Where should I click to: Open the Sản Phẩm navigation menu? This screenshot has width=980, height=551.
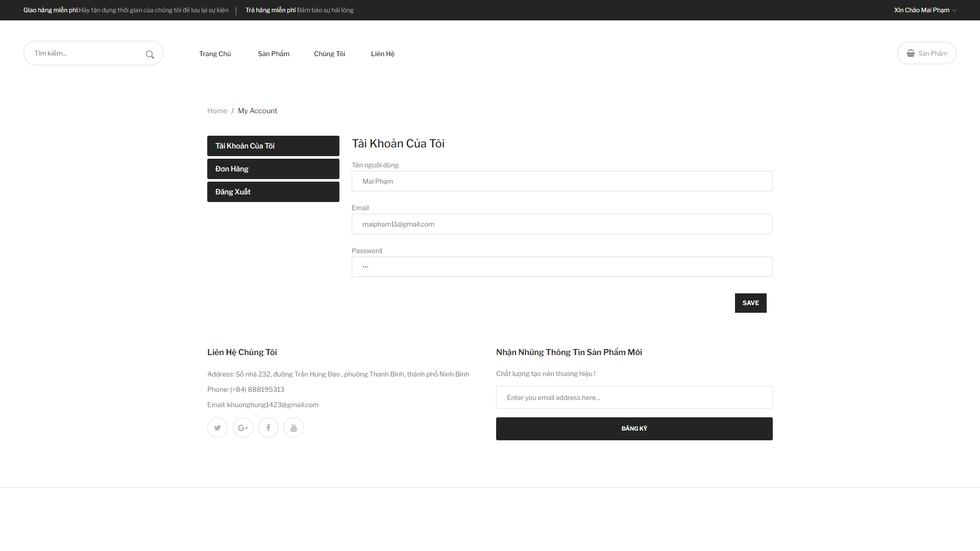tap(274, 54)
